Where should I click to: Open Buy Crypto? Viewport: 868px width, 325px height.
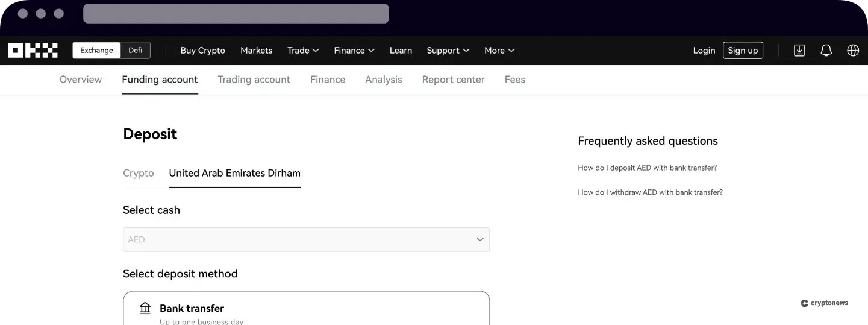(x=203, y=51)
